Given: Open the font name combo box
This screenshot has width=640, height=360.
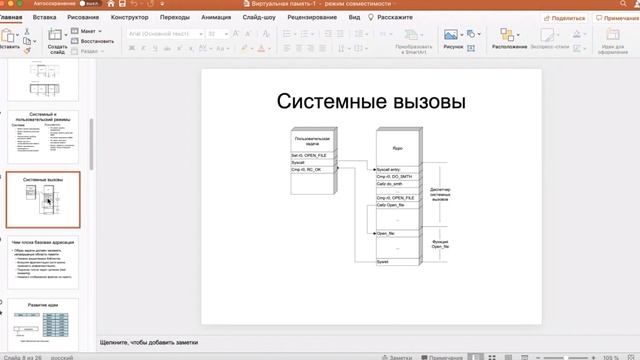Looking at the screenshot, I should coord(165,34).
